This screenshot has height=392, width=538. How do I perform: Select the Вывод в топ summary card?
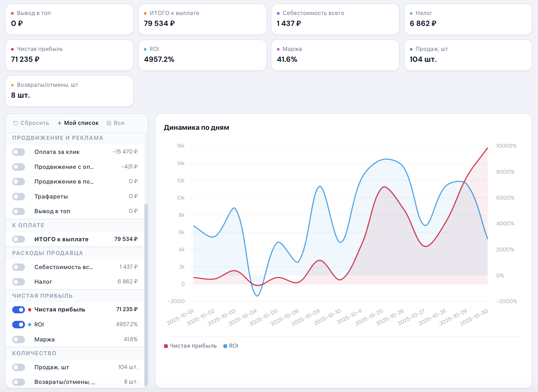[69, 19]
